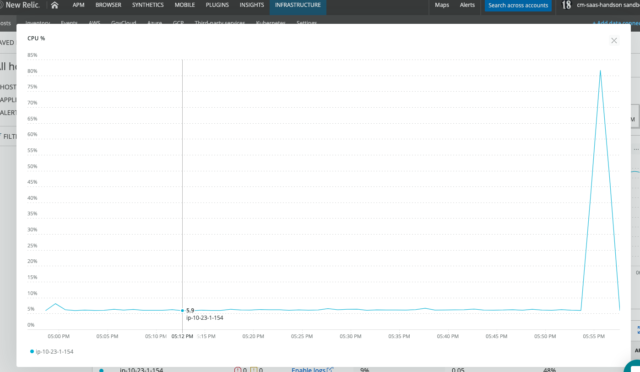640x372 pixels.
Task: Go to the New Relic home icon
Action: point(54,5)
